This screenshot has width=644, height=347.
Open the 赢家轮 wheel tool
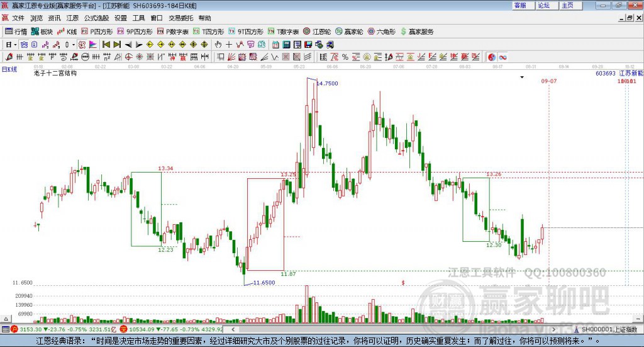pos(349,31)
